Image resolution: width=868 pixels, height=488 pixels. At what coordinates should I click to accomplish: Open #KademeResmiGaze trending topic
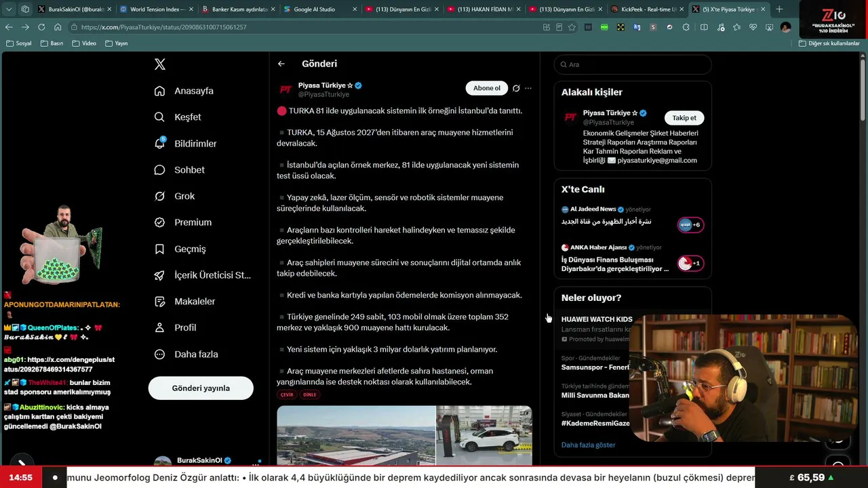point(595,423)
